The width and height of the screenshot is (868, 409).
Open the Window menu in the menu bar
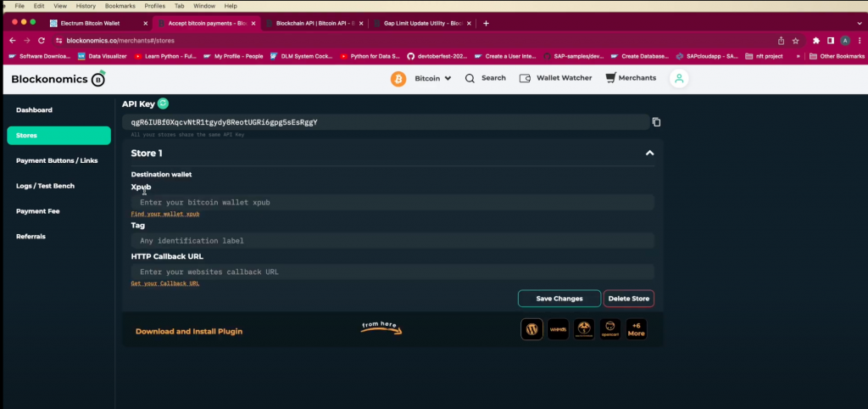pos(204,6)
